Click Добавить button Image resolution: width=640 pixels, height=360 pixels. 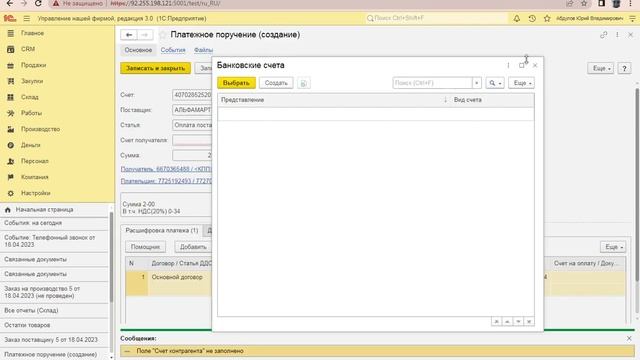tap(193, 247)
